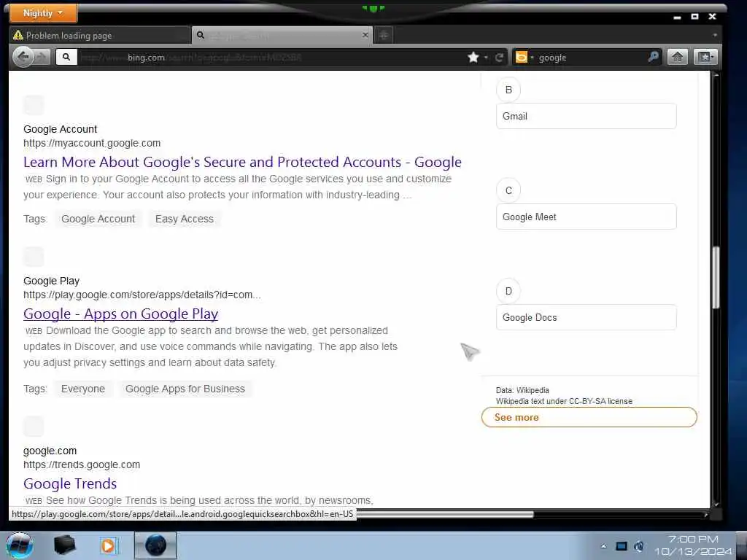
Task: Open the Nightly application menu button
Action: click(43, 13)
